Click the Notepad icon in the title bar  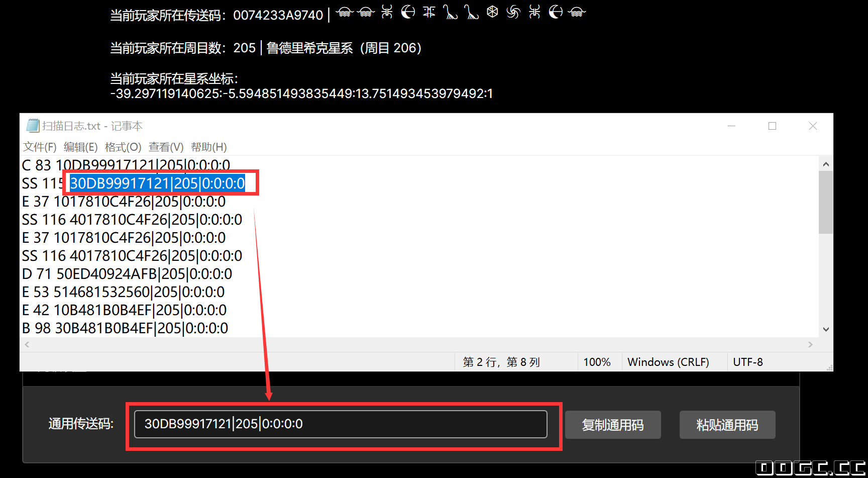(33, 126)
